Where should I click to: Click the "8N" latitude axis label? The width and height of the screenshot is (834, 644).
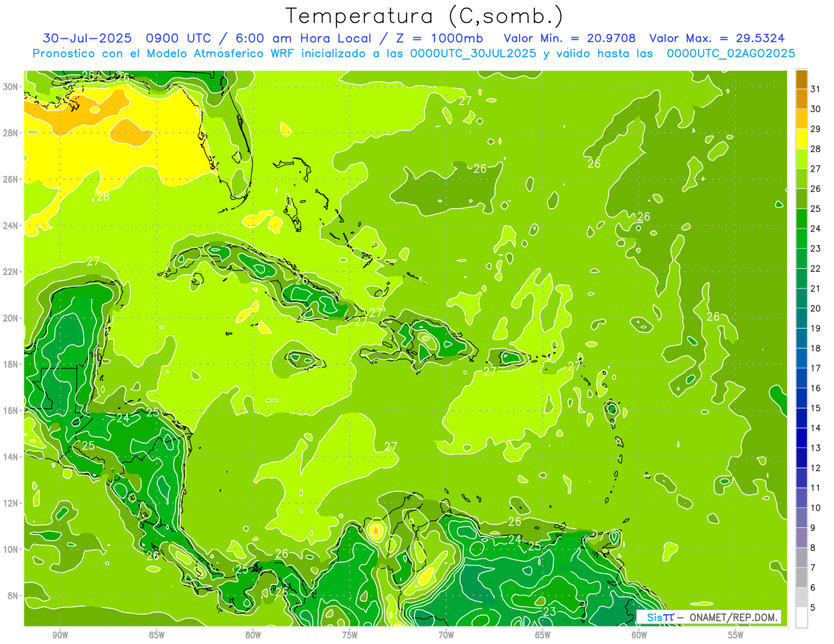[x=13, y=595]
